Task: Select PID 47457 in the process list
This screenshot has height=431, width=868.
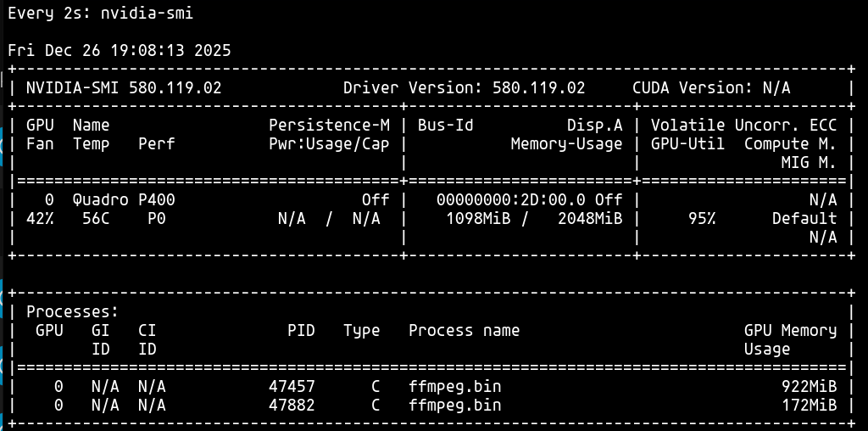Action: (x=292, y=387)
